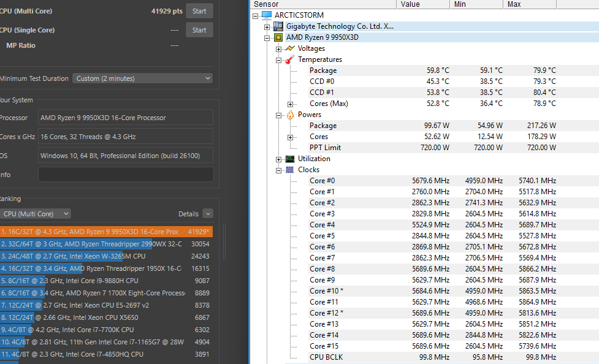Click the Value column header
599x364 pixels.
click(423, 4)
